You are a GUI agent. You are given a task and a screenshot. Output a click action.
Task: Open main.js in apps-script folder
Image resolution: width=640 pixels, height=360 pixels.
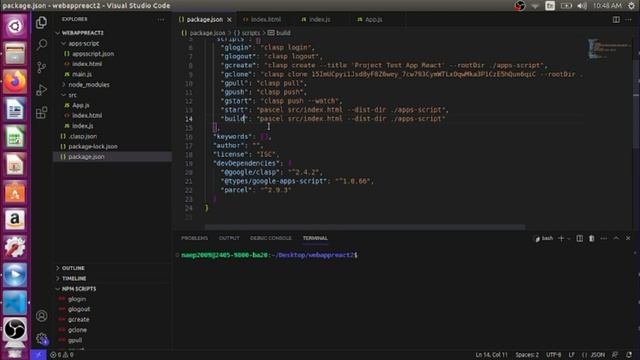click(x=82, y=74)
